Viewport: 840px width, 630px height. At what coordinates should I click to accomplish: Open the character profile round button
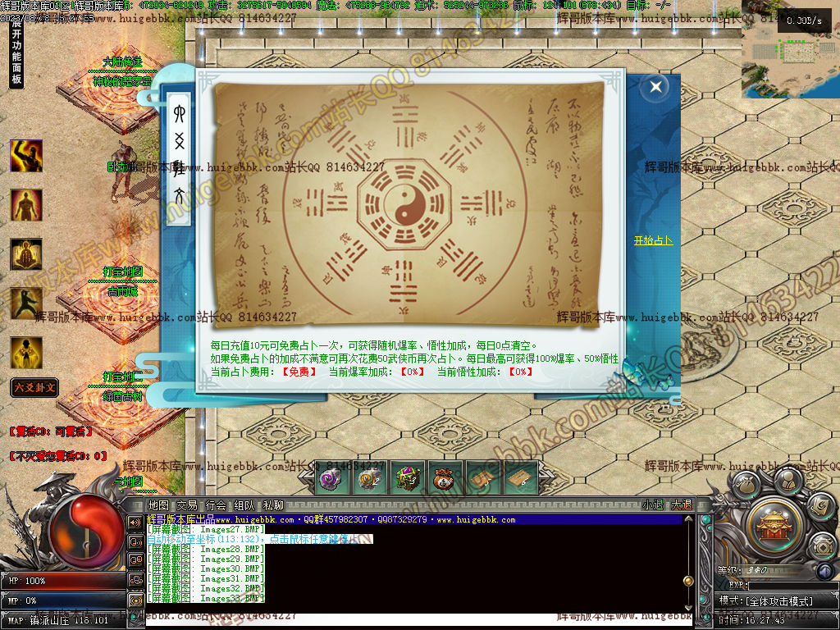click(x=787, y=480)
